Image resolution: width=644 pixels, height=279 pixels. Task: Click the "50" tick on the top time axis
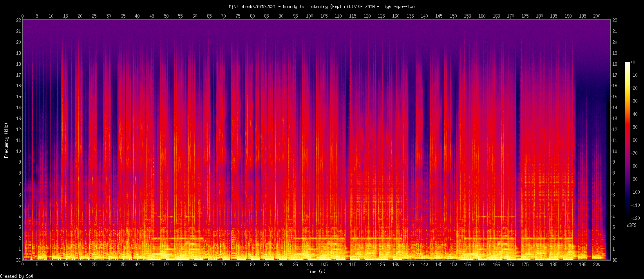[x=166, y=16]
